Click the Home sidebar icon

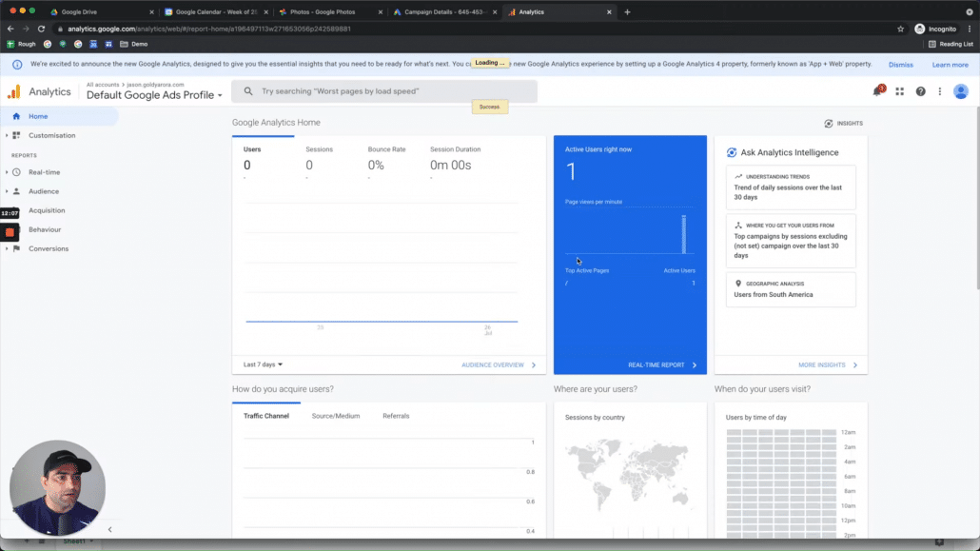coord(16,116)
